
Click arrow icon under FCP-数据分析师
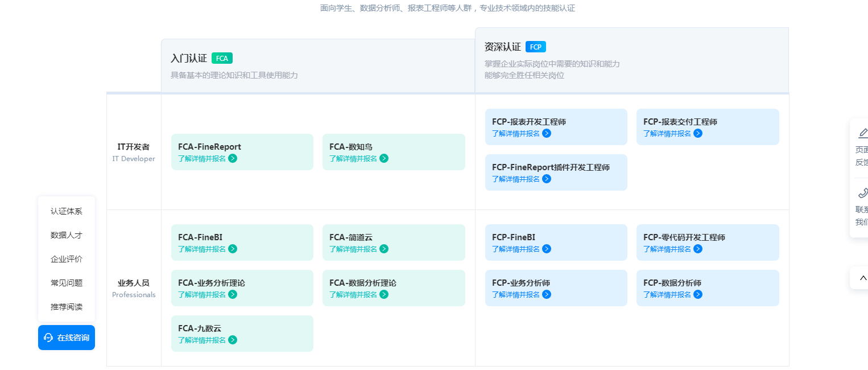click(x=698, y=294)
